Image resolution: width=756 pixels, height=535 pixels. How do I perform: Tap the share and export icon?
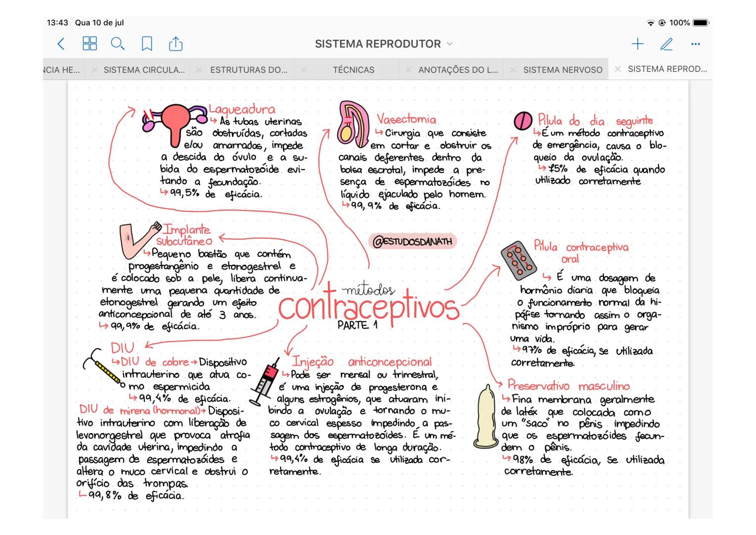coord(176,44)
